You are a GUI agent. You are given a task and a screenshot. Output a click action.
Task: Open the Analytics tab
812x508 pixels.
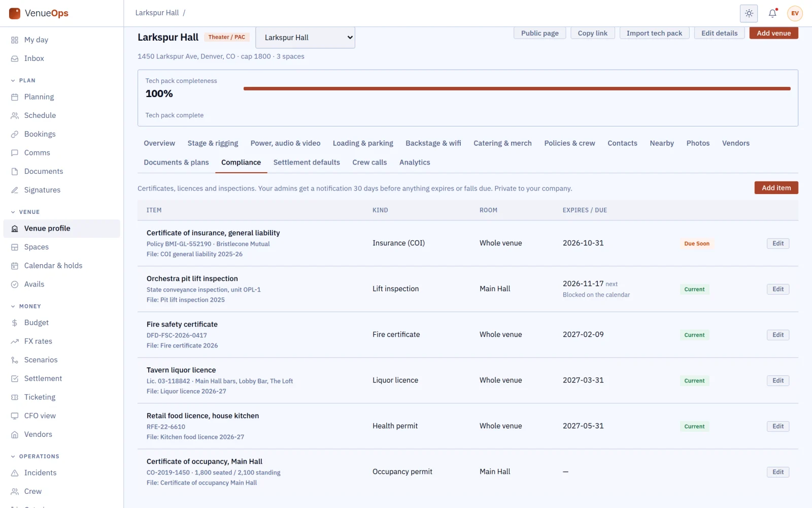[x=415, y=163]
